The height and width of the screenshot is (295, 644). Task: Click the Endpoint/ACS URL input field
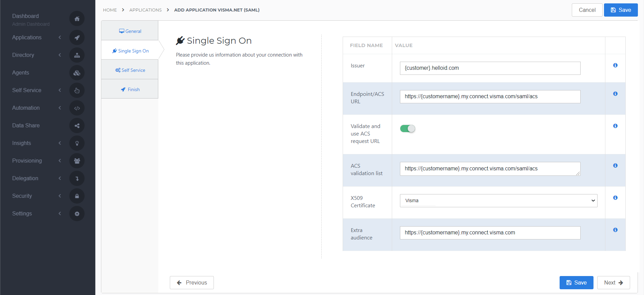490,97
